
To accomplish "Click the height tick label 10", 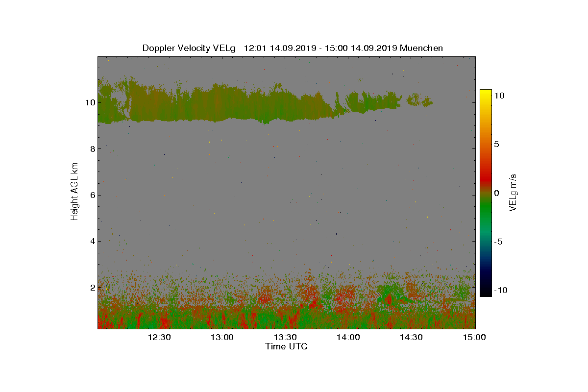I will click(x=90, y=102).
